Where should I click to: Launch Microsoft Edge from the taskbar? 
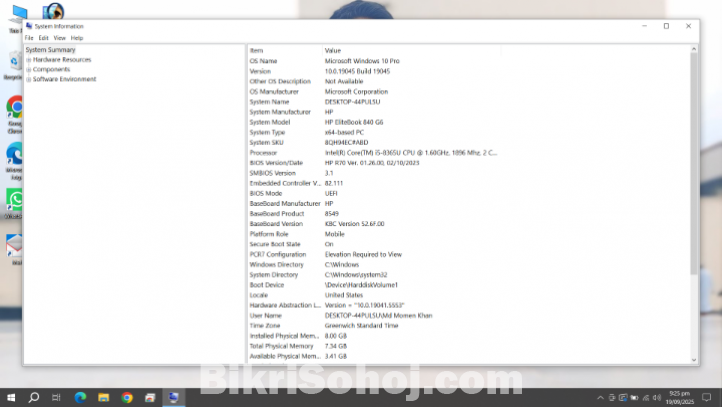(80, 397)
